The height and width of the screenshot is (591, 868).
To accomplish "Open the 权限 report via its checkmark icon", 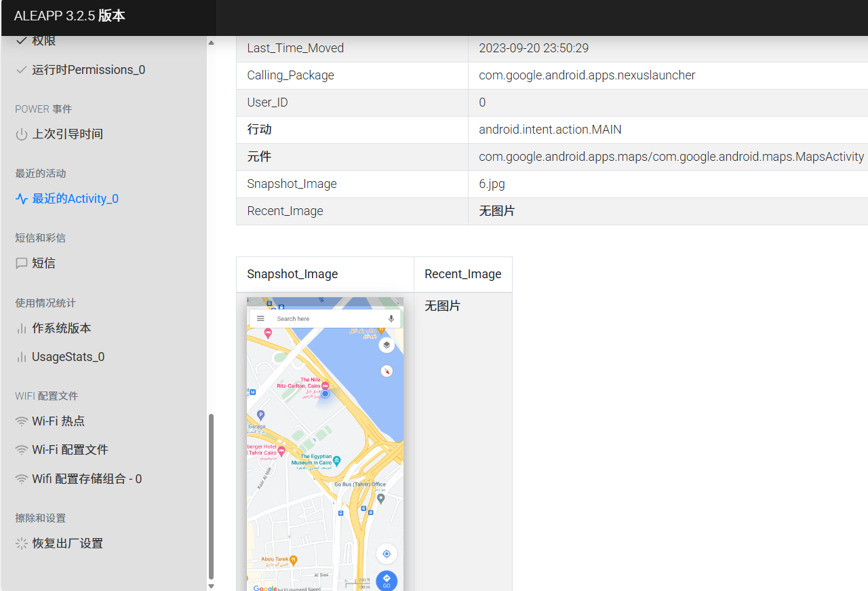I will click(21, 41).
